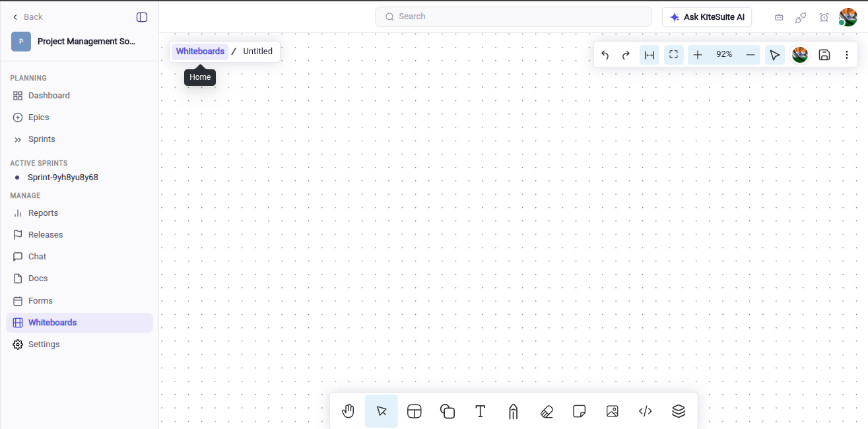Select the Eraser tool
This screenshot has width=868, height=429.
pyautogui.click(x=547, y=411)
